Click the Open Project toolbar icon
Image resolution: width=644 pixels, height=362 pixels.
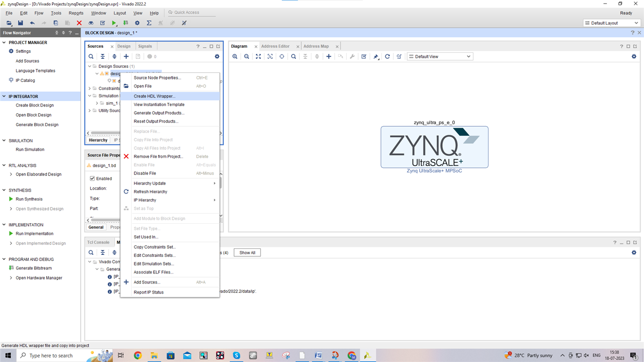tap(9, 23)
